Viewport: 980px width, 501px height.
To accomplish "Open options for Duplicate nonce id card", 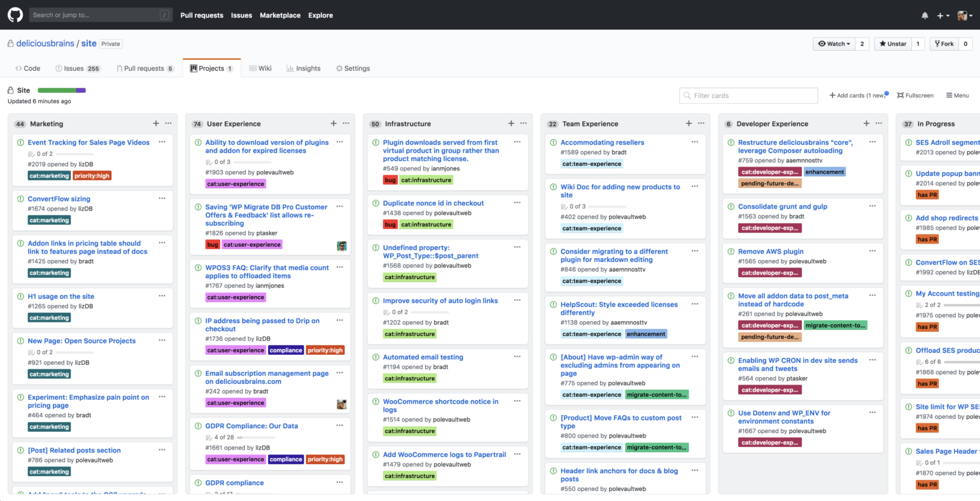I will coord(517,203).
